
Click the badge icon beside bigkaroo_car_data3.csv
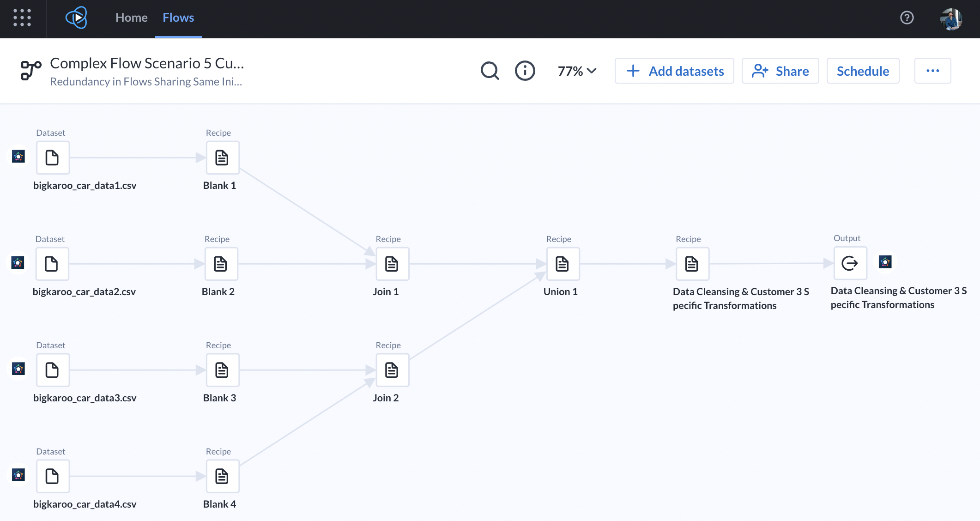pyautogui.click(x=18, y=369)
